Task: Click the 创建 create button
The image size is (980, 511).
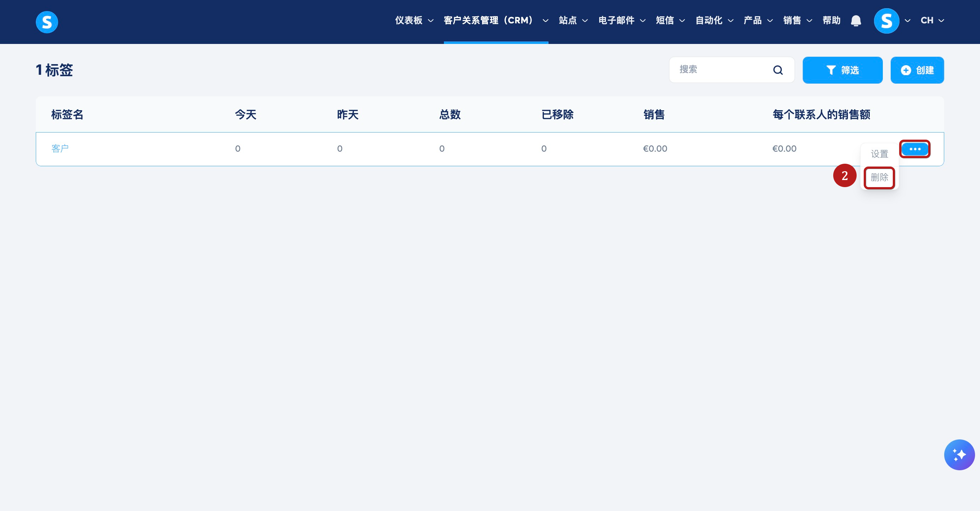Action: coord(917,70)
